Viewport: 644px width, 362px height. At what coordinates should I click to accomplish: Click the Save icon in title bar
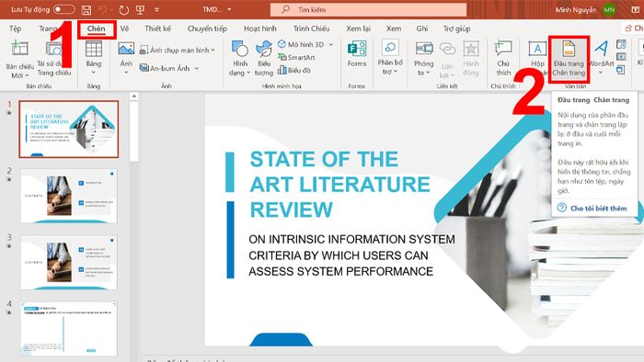pyautogui.click(x=86, y=10)
